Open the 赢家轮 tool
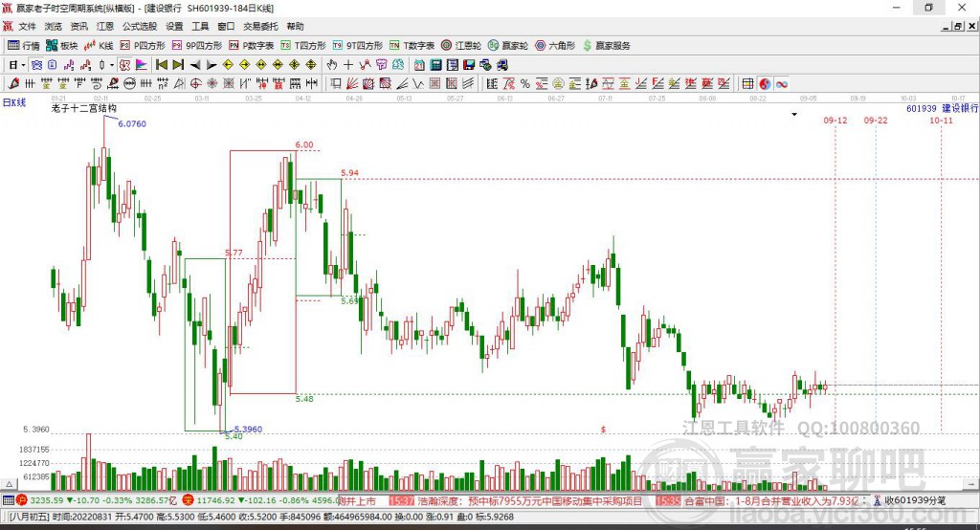The height and width of the screenshot is (530, 980). pos(508,46)
